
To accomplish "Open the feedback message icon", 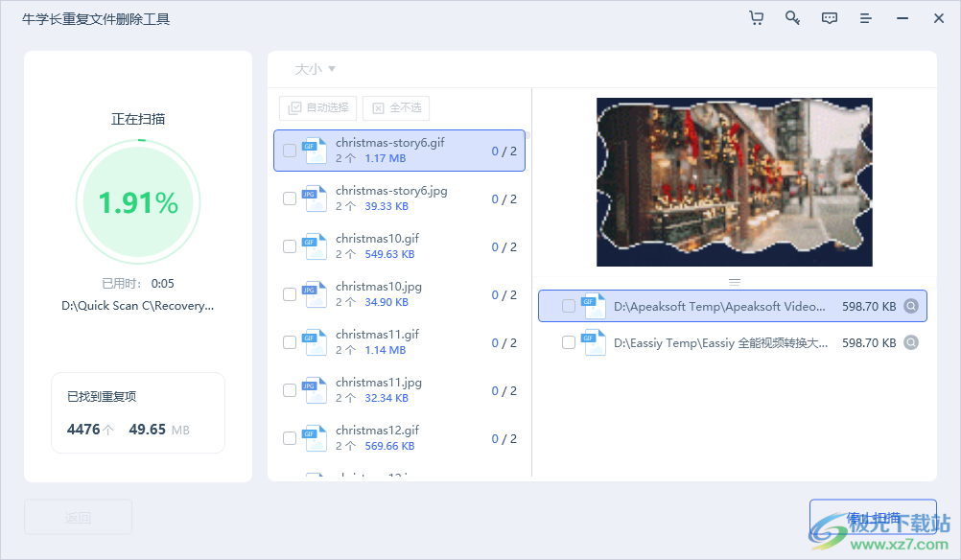I will click(x=829, y=18).
